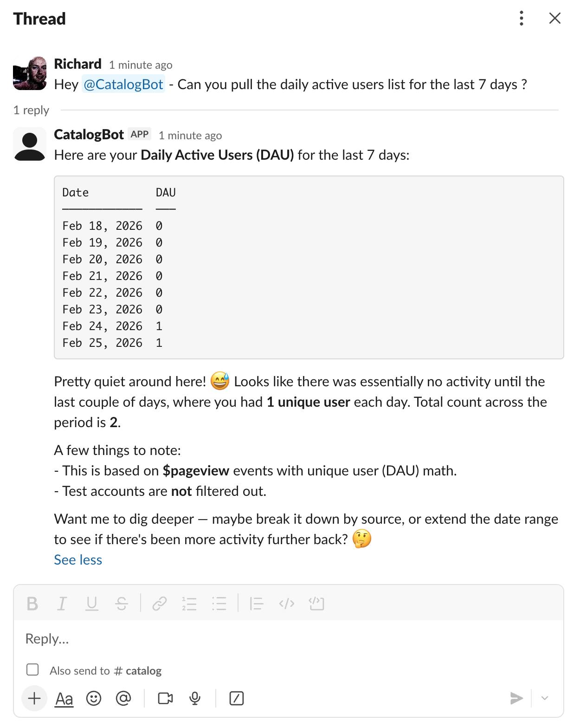Toggle blockquote formatting

pyautogui.click(x=256, y=604)
